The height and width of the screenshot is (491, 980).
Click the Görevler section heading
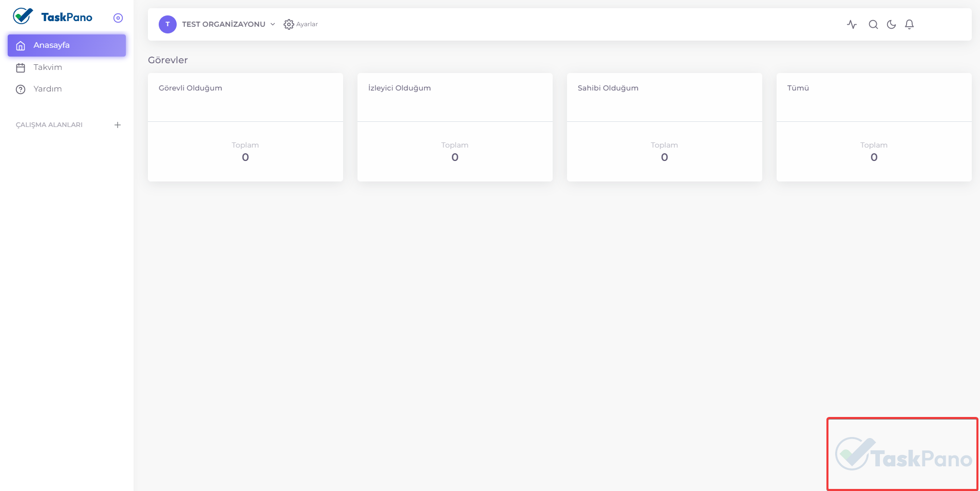pyautogui.click(x=168, y=60)
